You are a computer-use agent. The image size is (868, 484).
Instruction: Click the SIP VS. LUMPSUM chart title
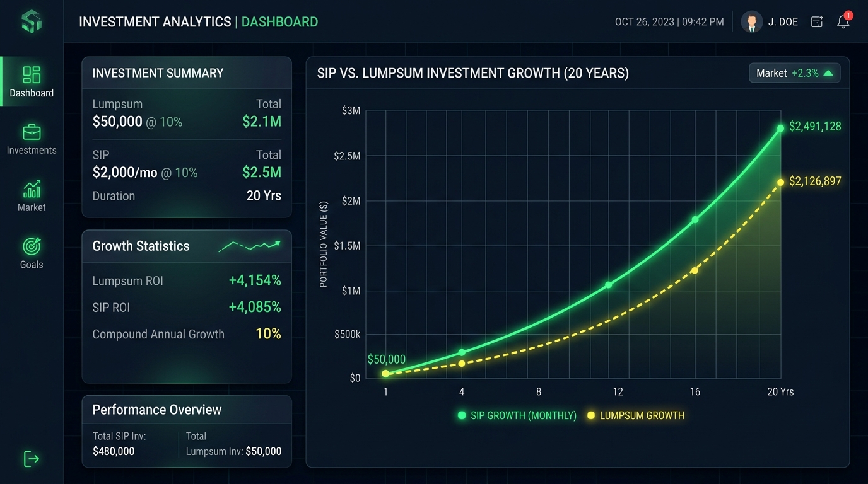click(473, 73)
